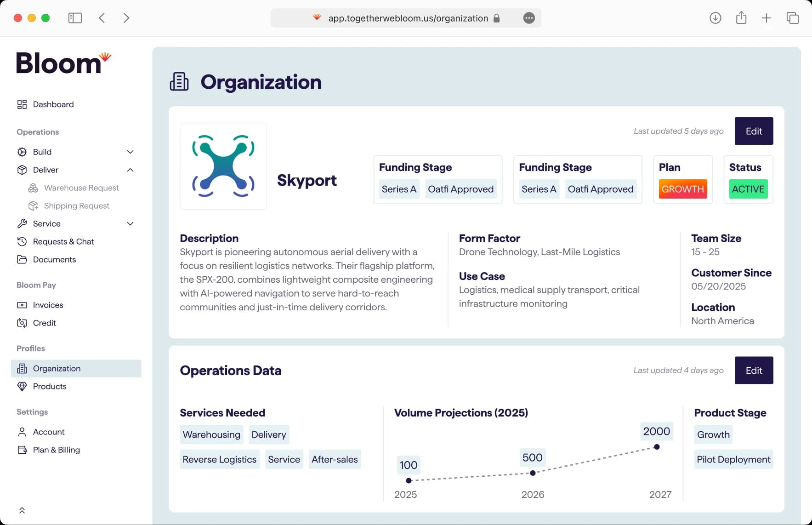Collapse sidebar with double-chevron icon
The image size is (812, 525).
22,510
